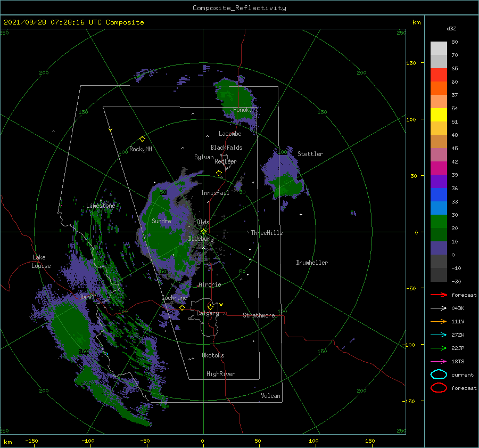Click the Vulcan label
This screenshot has height=448, width=479.
(271, 396)
